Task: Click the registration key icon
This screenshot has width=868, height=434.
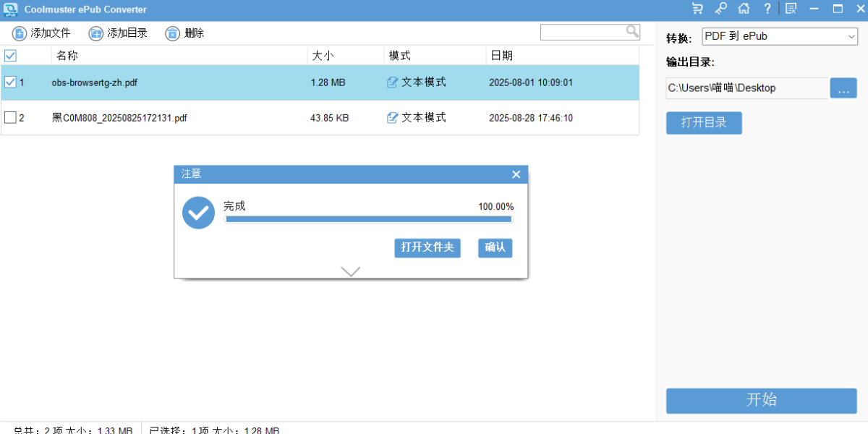Action: point(720,9)
